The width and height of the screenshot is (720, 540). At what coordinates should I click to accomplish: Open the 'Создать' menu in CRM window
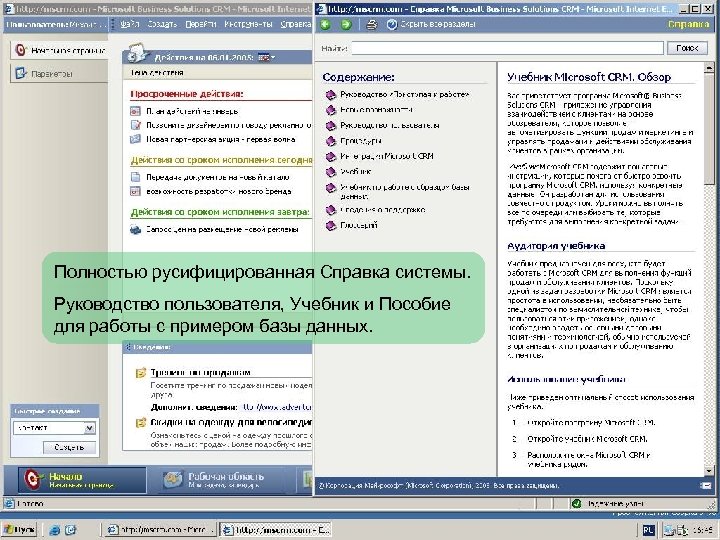[x=162, y=24]
